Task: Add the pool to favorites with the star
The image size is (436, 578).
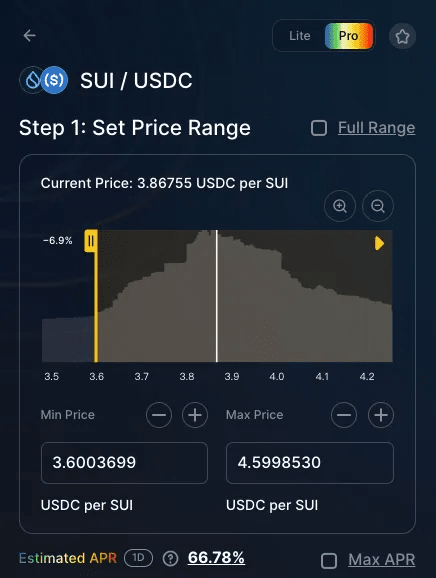Action: click(402, 36)
